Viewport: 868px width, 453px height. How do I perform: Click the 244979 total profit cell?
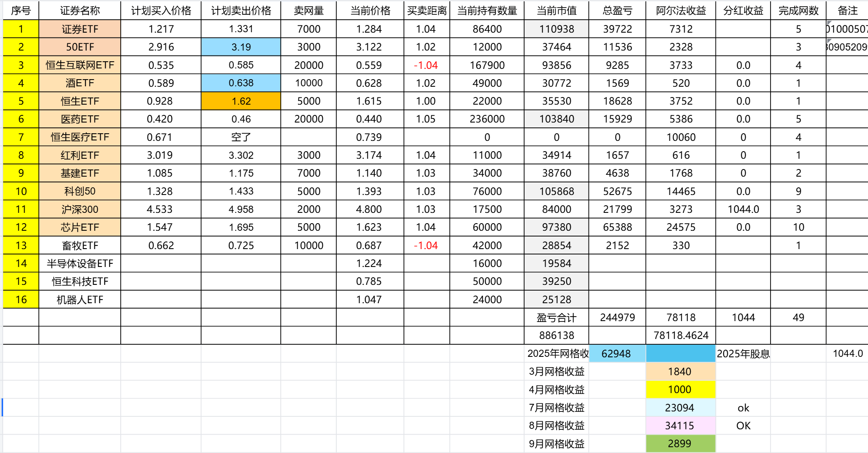tap(617, 318)
